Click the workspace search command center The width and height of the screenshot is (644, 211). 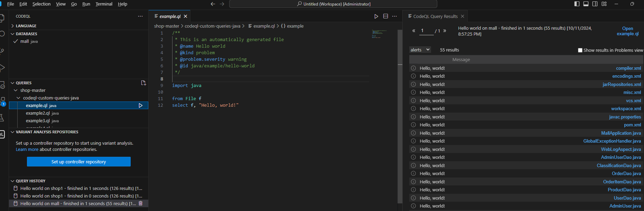pyautogui.click(x=333, y=4)
